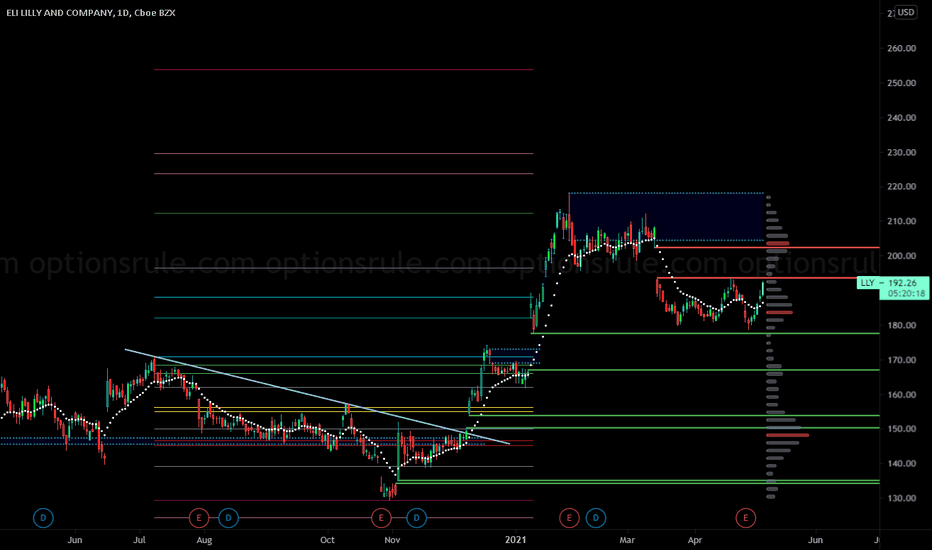Click the Oct label on time axis

(328, 540)
